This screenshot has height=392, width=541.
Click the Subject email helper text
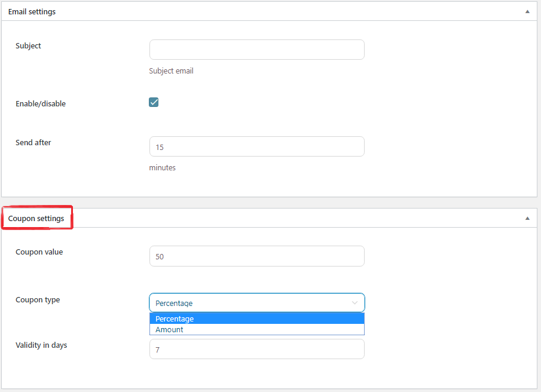[x=171, y=71]
